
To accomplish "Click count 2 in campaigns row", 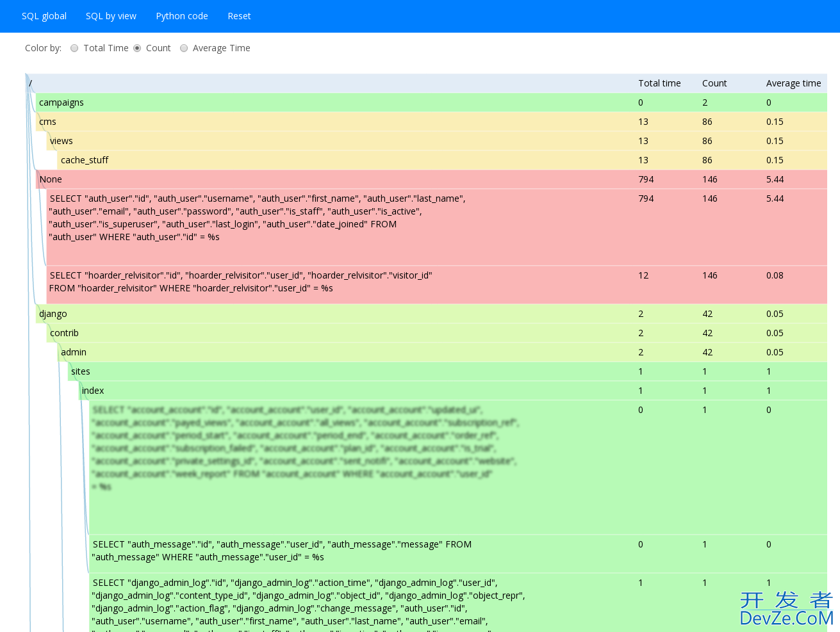I will click(705, 102).
